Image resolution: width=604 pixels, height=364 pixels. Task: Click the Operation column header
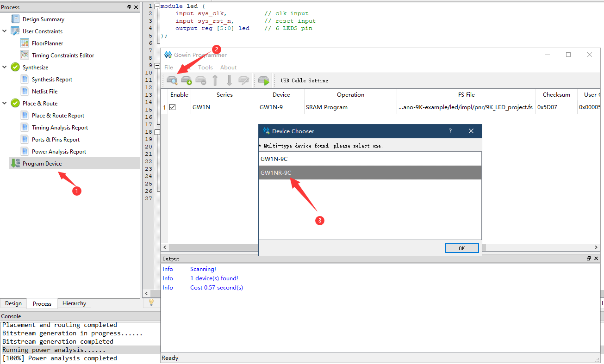click(350, 94)
